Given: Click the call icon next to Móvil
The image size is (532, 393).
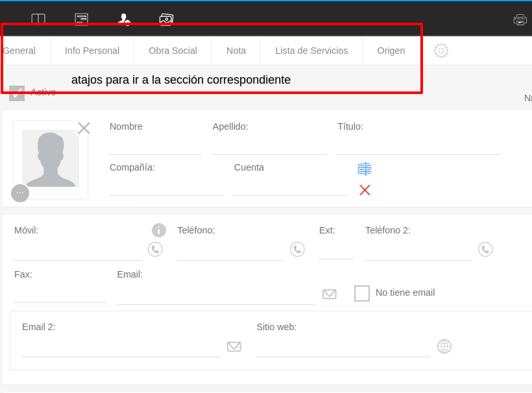Looking at the screenshot, I should coord(155,249).
